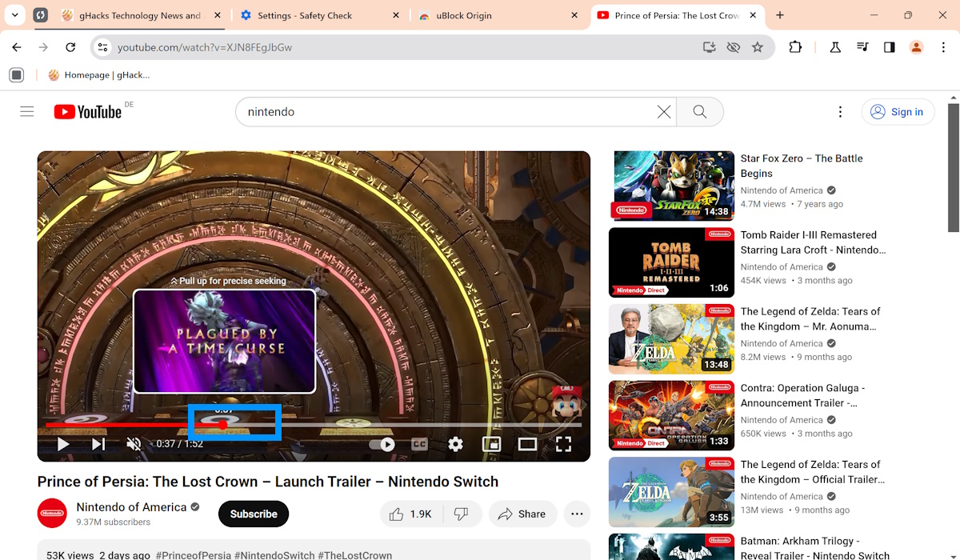This screenshot has height=560, width=960.
Task: Open the YouTube guide hamburger menu
Action: click(x=26, y=111)
